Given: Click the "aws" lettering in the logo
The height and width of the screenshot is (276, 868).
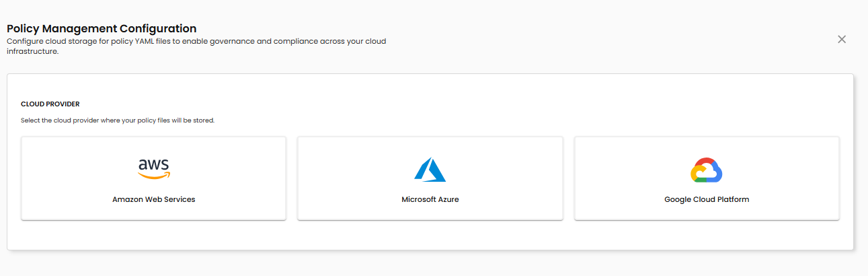Looking at the screenshot, I should pyautogui.click(x=154, y=165).
